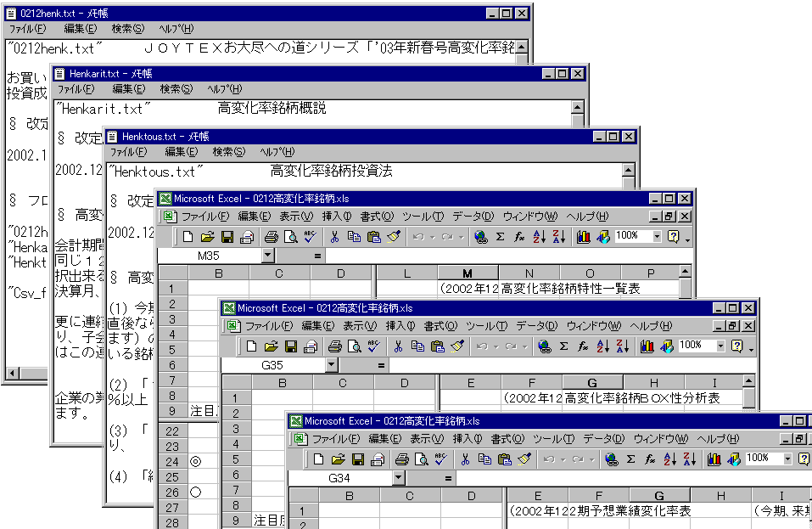
Task: Open the 編集 menu in Henkarit.txt Notepad
Action: (x=129, y=88)
